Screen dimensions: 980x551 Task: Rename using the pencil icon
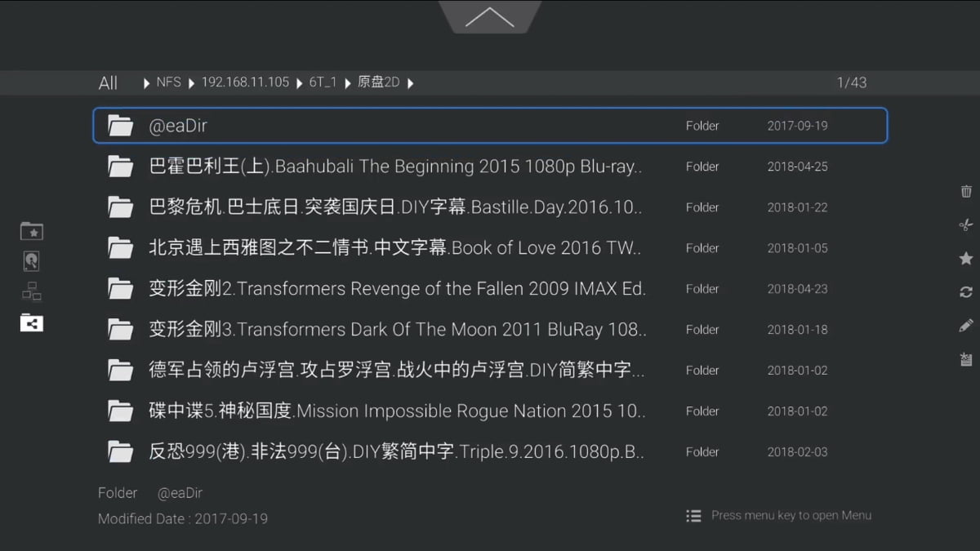pos(965,325)
